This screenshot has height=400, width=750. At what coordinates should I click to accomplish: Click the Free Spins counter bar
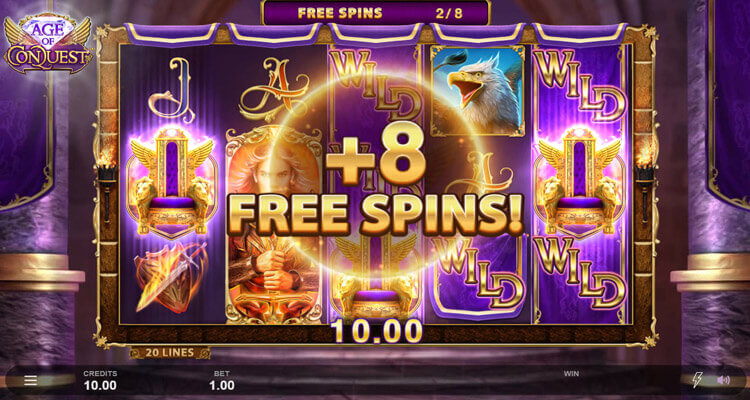pyautogui.click(x=375, y=13)
